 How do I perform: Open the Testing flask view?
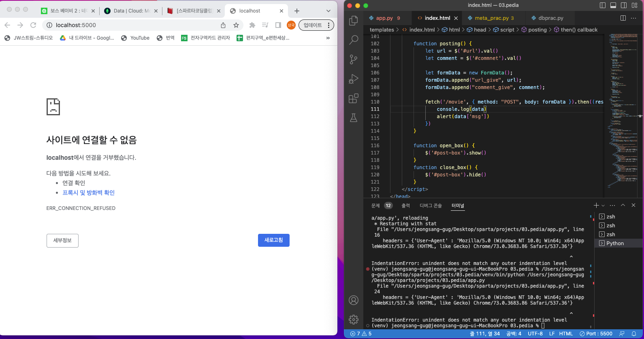pyautogui.click(x=354, y=118)
